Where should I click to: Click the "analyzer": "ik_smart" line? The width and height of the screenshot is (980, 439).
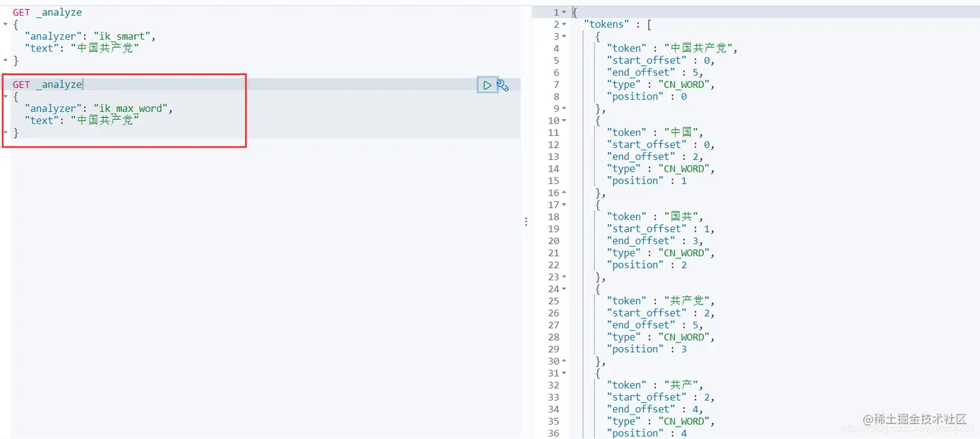pos(90,37)
